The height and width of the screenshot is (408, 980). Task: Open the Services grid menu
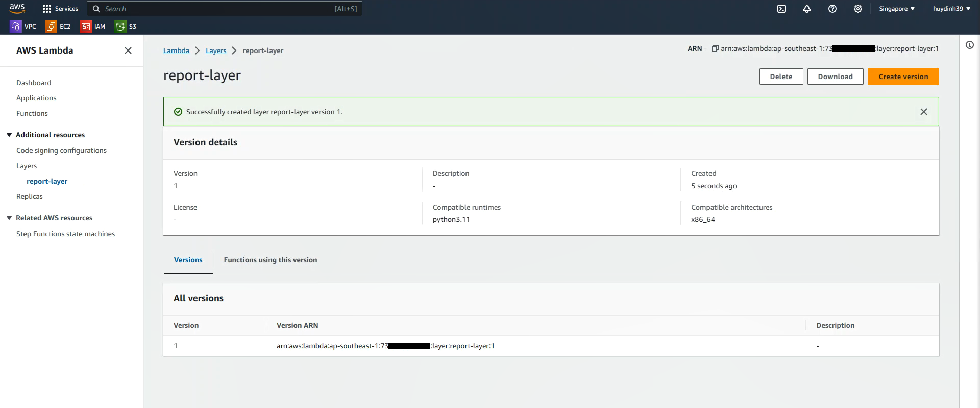point(60,9)
